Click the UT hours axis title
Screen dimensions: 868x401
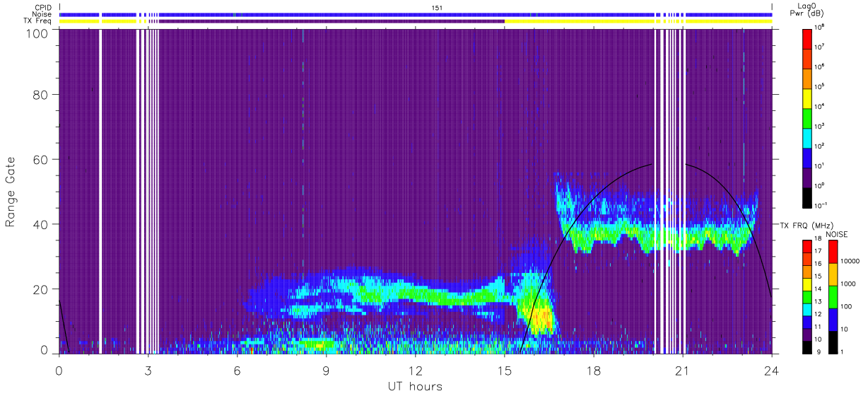[x=415, y=386]
